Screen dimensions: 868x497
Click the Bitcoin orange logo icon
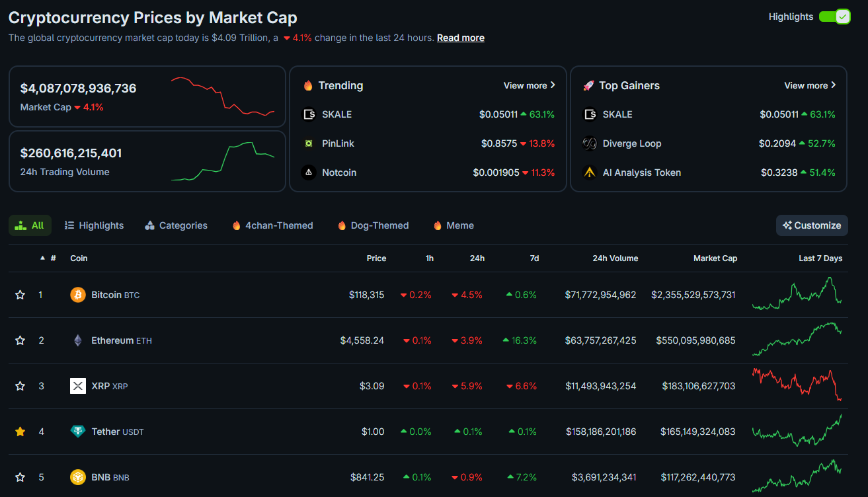coord(78,295)
